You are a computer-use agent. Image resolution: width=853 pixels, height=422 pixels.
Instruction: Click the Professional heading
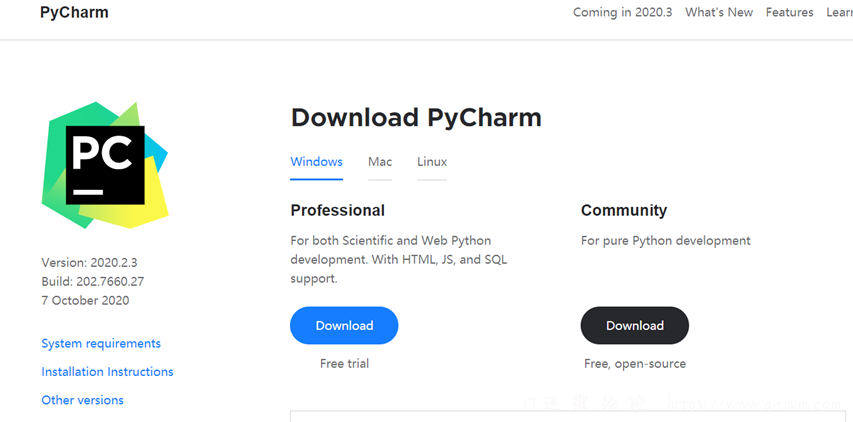[x=338, y=210]
